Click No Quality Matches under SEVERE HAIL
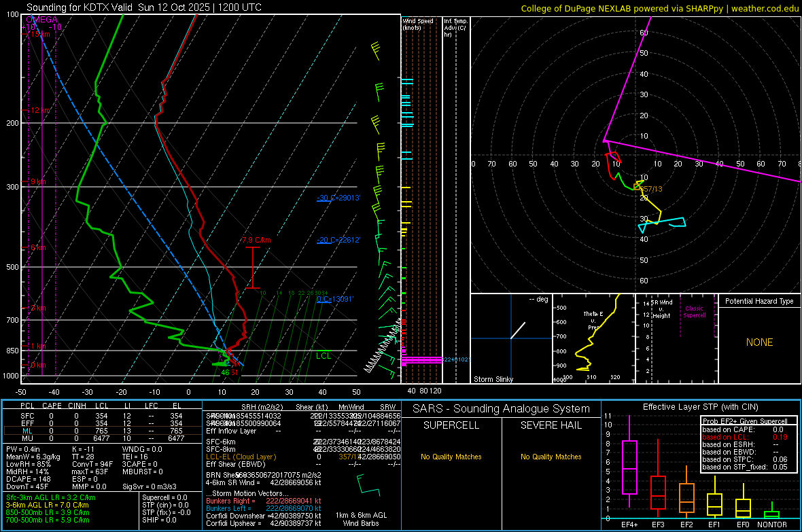Screen dimensions: 802x532 point(551,457)
